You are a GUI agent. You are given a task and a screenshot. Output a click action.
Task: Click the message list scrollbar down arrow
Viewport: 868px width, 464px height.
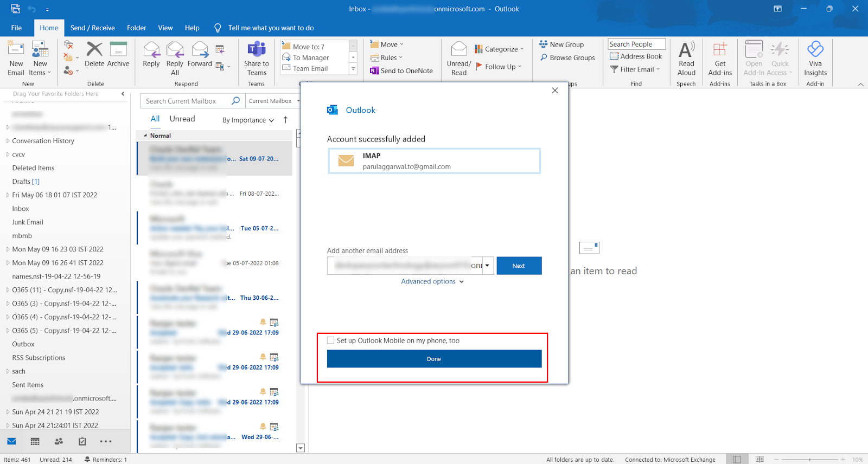(301, 448)
